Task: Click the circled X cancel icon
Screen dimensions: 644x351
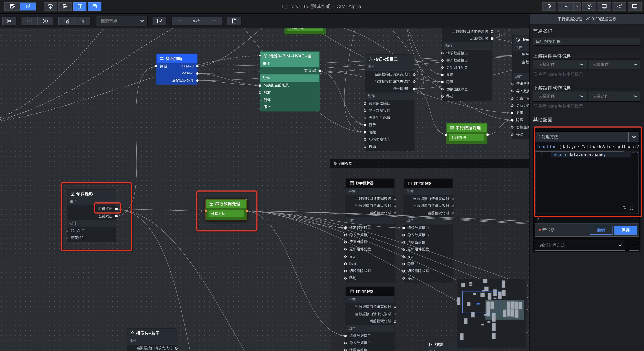Action: 45,21
